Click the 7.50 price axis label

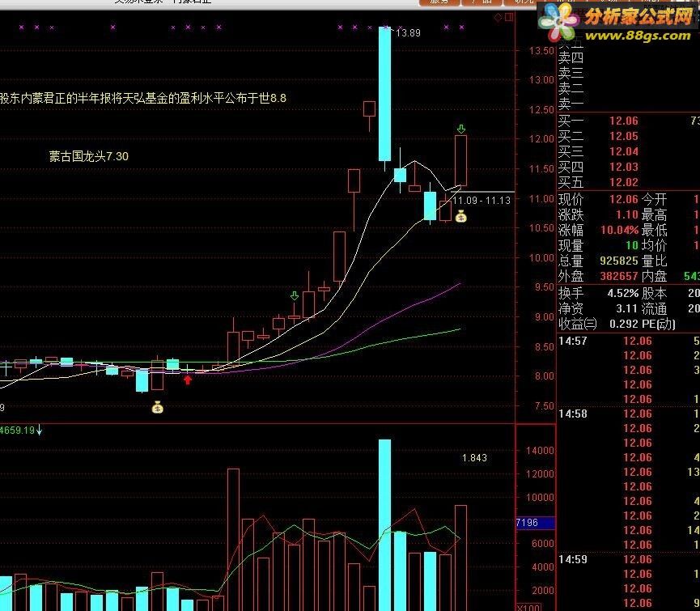tap(545, 406)
